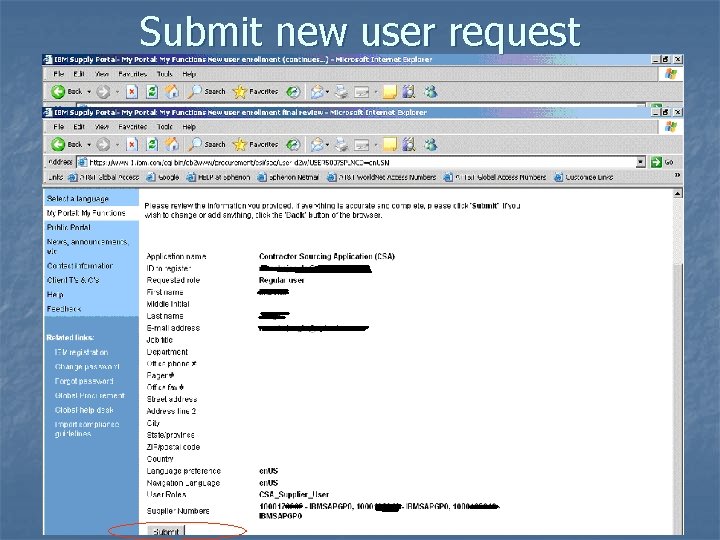Open Global help desk related link
720x540 pixels.
tap(84, 410)
